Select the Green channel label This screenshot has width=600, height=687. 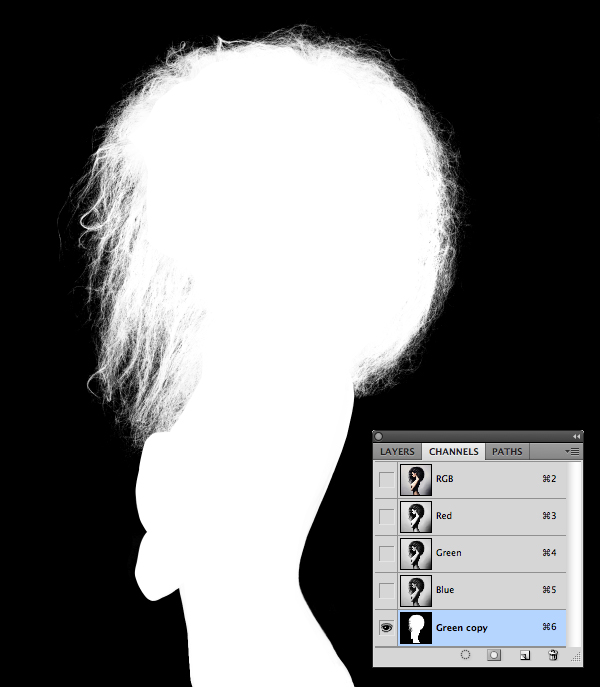tap(448, 552)
